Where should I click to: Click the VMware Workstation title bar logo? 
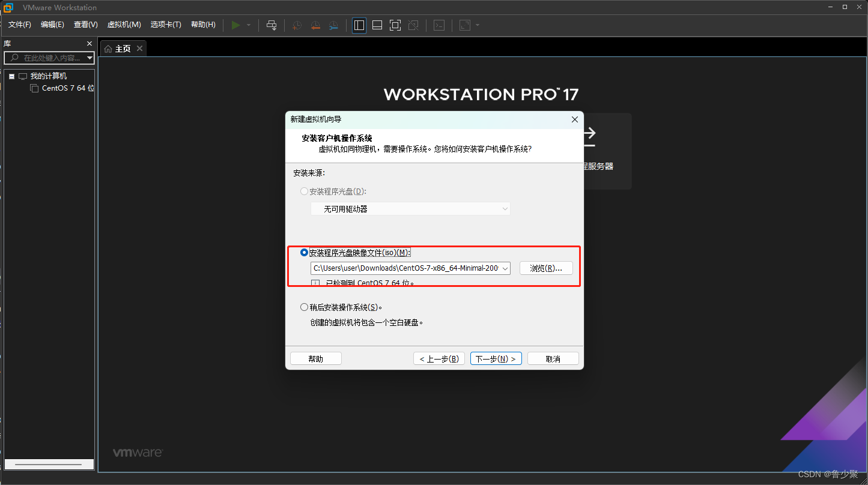(8, 7)
